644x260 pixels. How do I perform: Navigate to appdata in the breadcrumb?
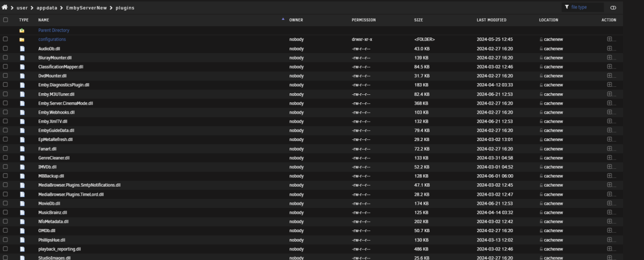(47, 8)
